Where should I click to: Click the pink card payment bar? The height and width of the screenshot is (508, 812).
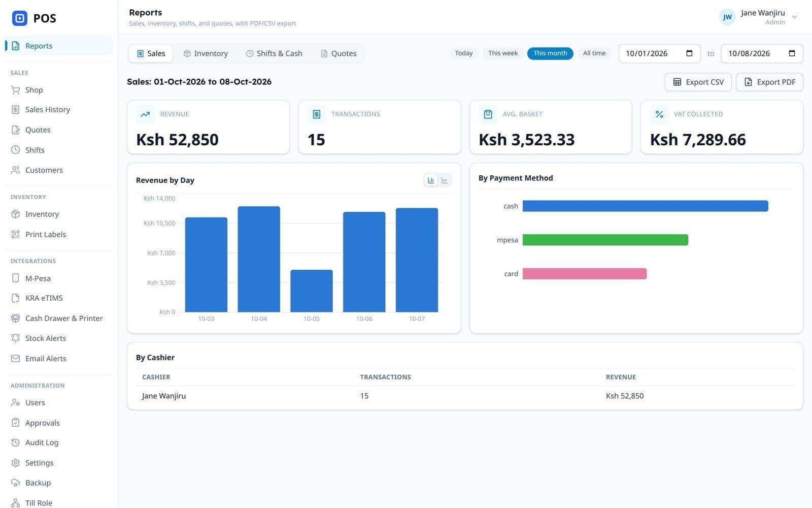click(585, 274)
